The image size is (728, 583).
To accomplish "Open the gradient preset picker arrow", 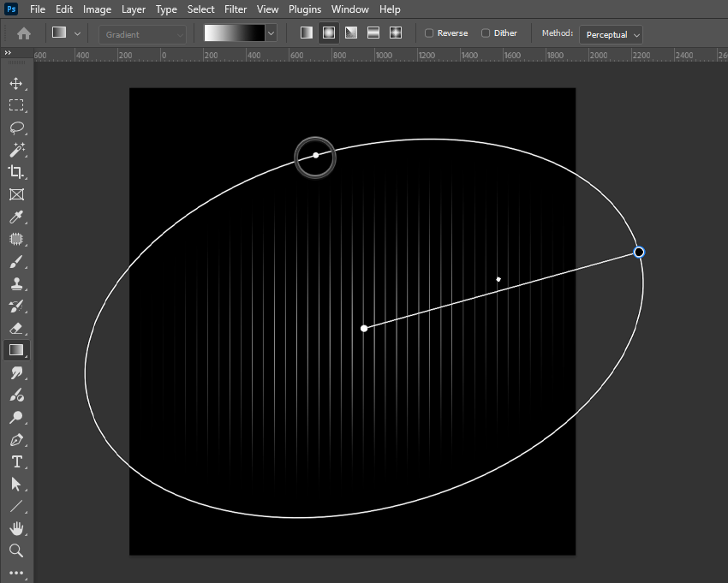I will pos(272,33).
